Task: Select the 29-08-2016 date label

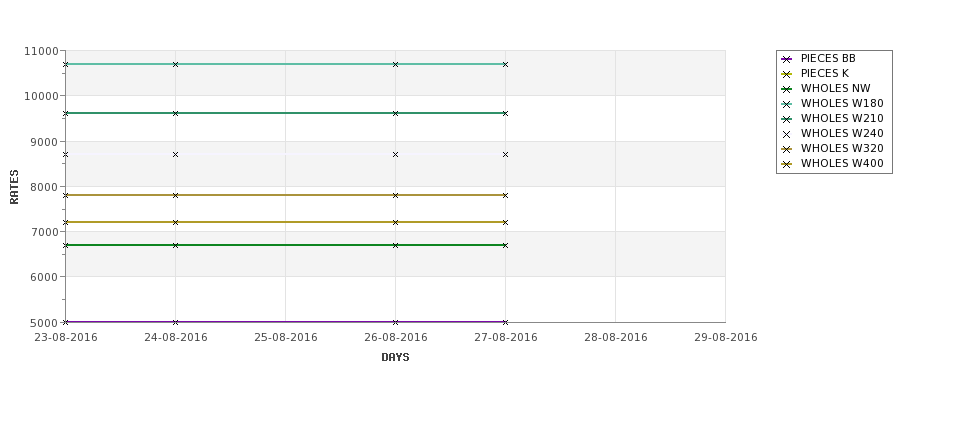Action: (x=725, y=338)
